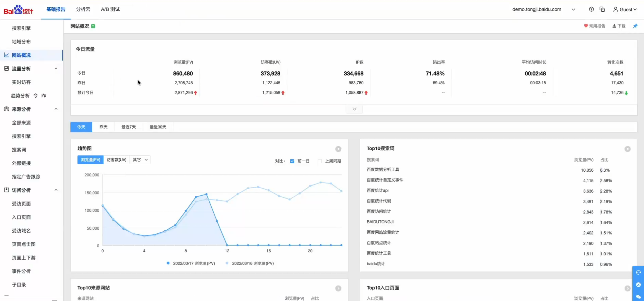This screenshot has height=301, width=644.
Task: Switch to the 分析云 tab
Action: 83,9
